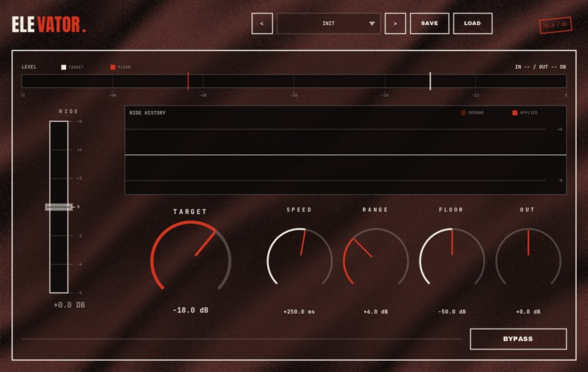Click the DEMAND legend swatch
This screenshot has width=588, height=372.
click(463, 113)
